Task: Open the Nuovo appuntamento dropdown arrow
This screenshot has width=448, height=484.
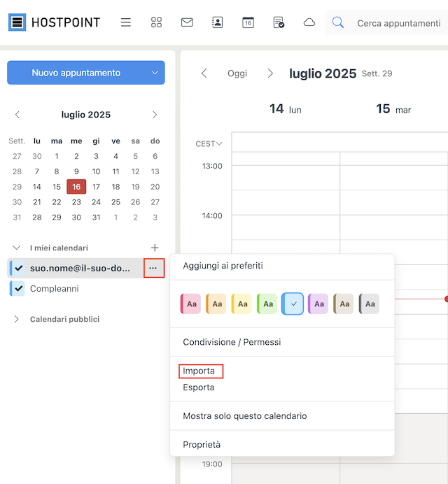Action: (x=155, y=73)
